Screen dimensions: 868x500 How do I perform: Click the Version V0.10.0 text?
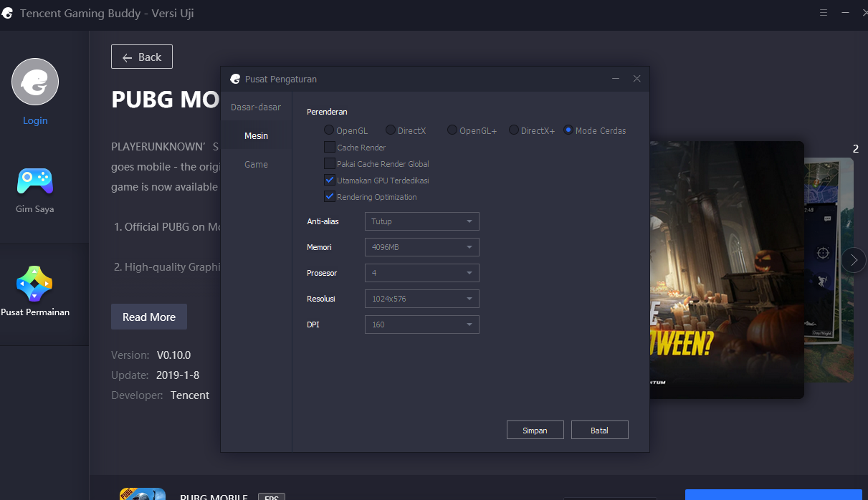click(x=151, y=355)
